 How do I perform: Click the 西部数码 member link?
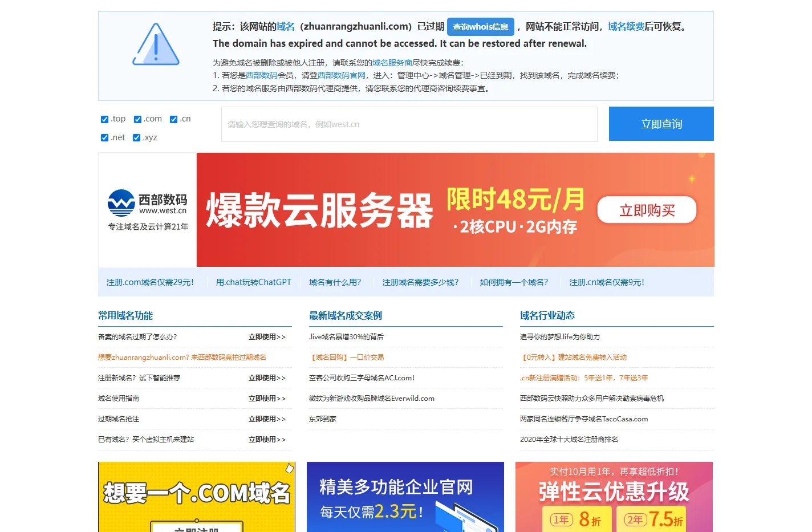[262, 75]
